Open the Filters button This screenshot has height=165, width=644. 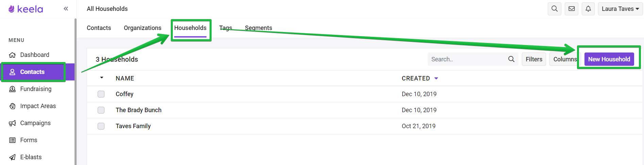(x=534, y=59)
